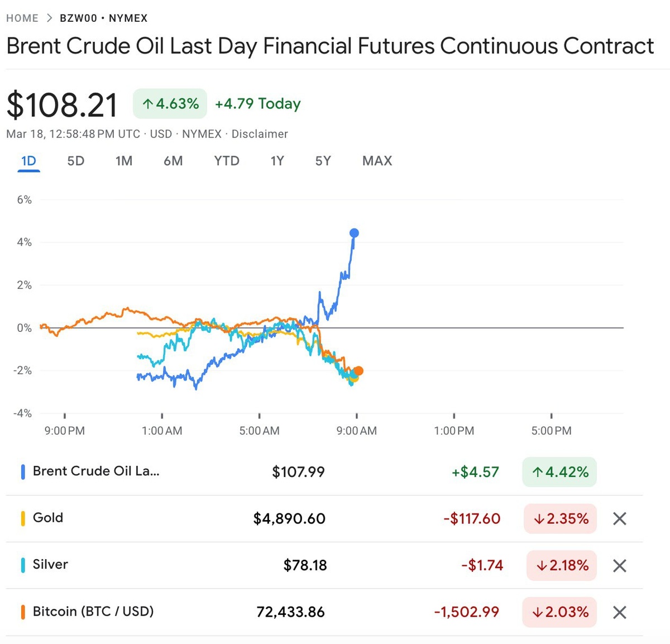Click the Silver cyan color swatch

23,565
